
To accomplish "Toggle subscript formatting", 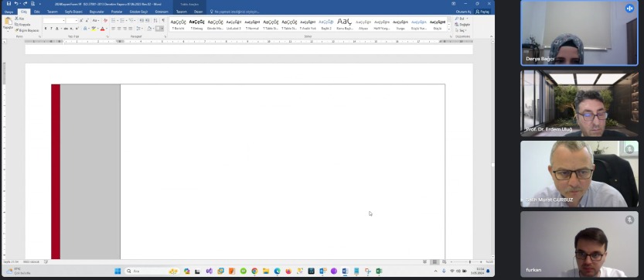I will pyautogui.click(x=71, y=29).
